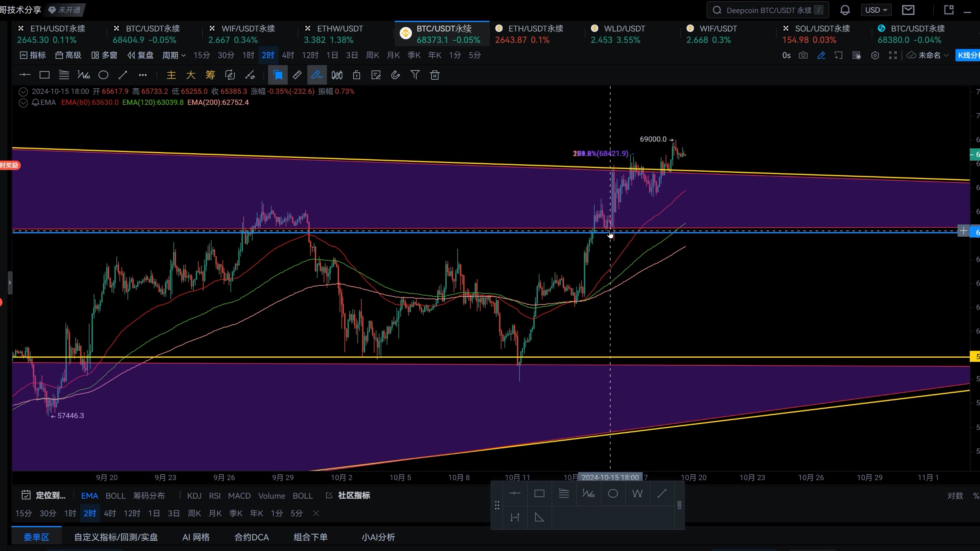
Task: Delete drawings with the trash icon
Action: pos(435,75)
